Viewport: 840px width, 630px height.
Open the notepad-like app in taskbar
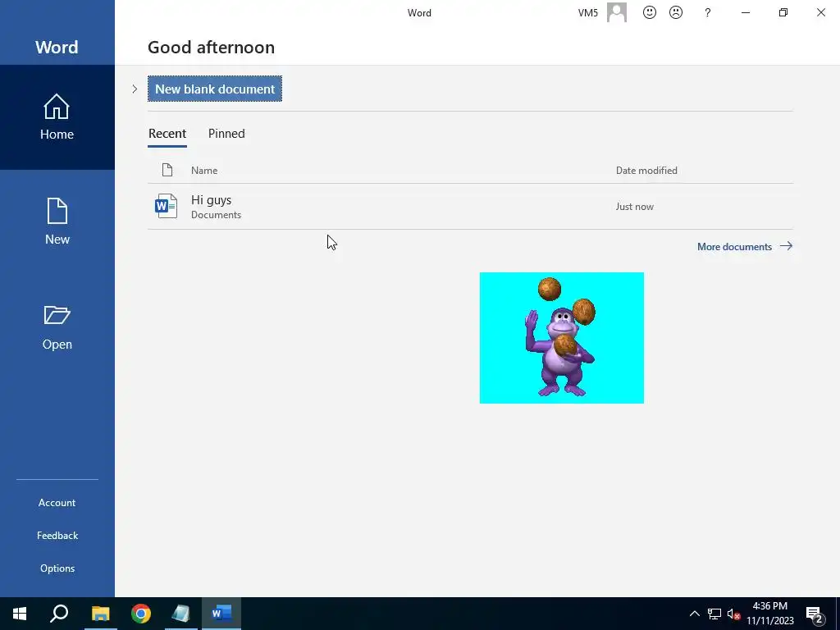(x=181, y=614)
